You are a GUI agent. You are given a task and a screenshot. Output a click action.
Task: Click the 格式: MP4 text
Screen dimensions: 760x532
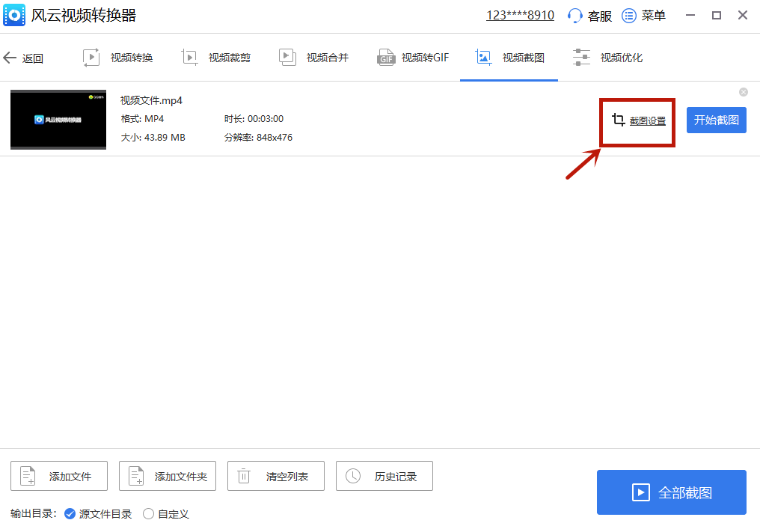tap(142, 119)
